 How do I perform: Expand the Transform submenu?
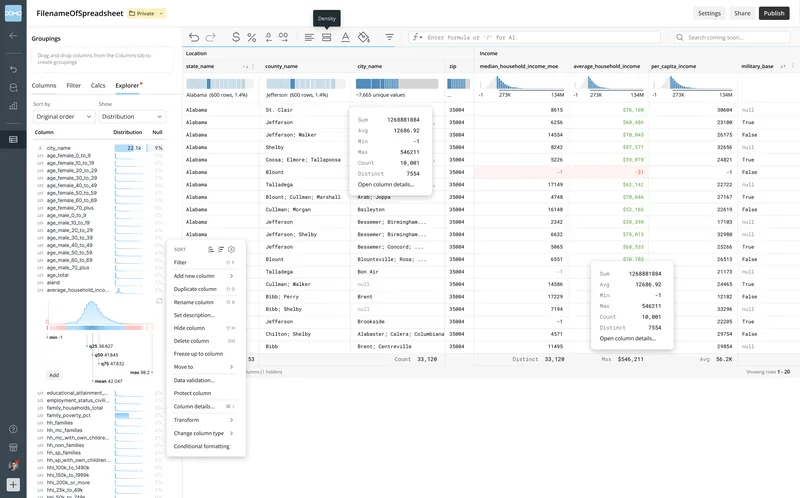click(x=232, y=420)
